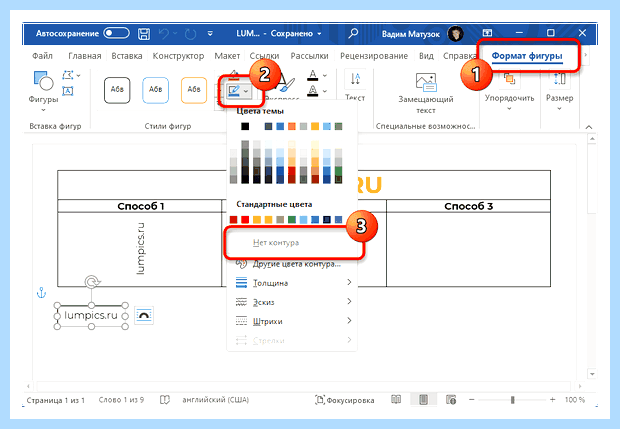Click the Способ 3 table header cell
620x429 pixels.
pyautogui.click(x=468, y=206)
